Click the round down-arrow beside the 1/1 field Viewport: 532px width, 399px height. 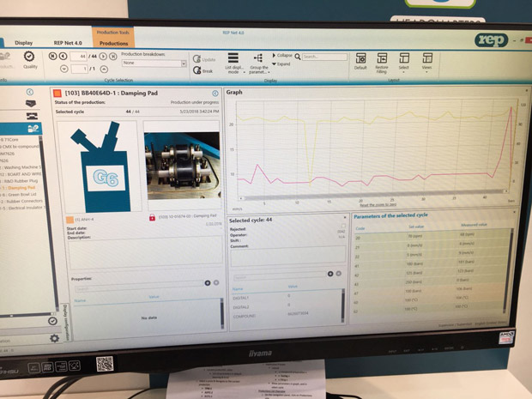tap(64, 69)
